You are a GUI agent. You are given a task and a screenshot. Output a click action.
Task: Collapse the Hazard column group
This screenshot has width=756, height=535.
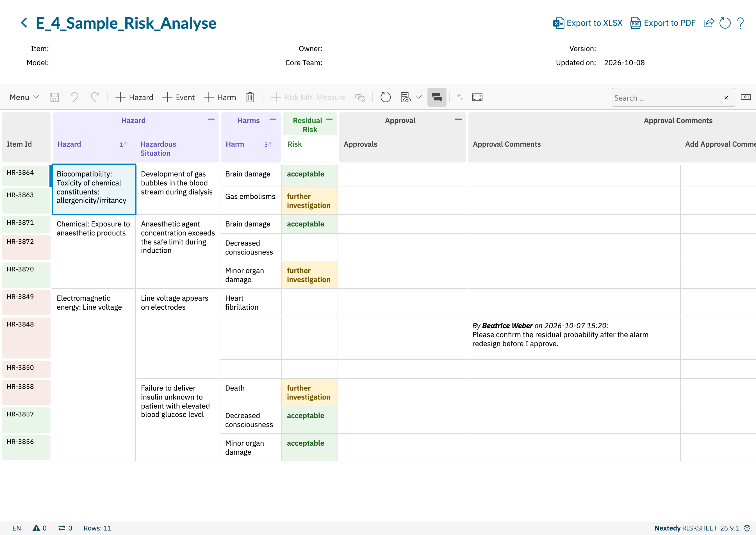211,120
